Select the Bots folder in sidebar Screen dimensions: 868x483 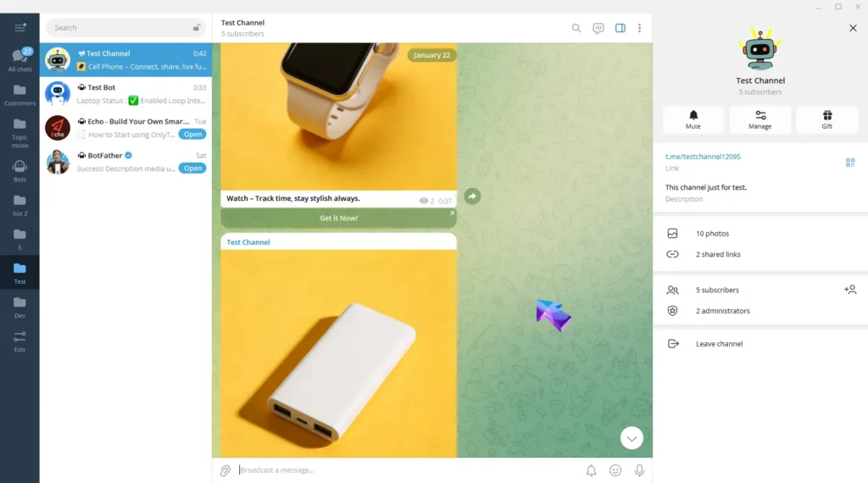[x=19, y=171]
